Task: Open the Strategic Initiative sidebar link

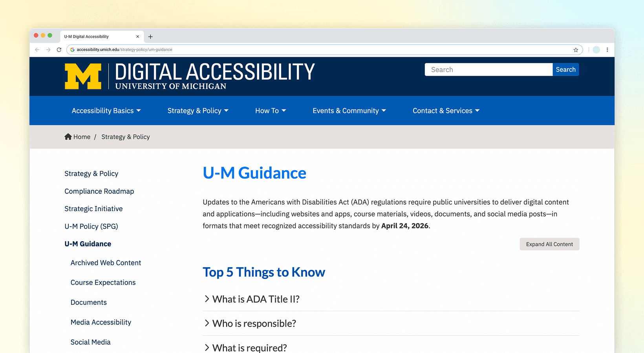Action: [x=93, y=209]
